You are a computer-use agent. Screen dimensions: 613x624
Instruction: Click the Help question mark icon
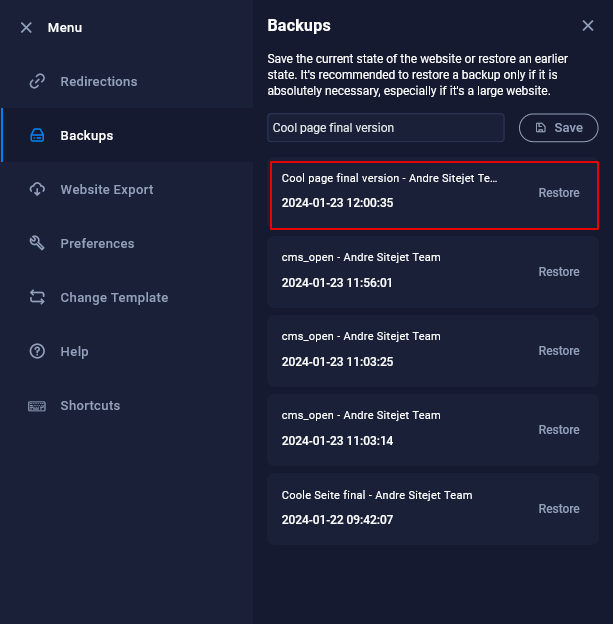[x=38, y=352]
